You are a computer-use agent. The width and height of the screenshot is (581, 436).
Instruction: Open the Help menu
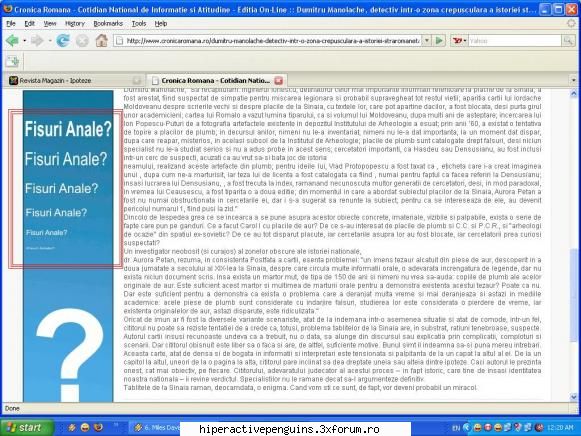(x=161, y=24)
